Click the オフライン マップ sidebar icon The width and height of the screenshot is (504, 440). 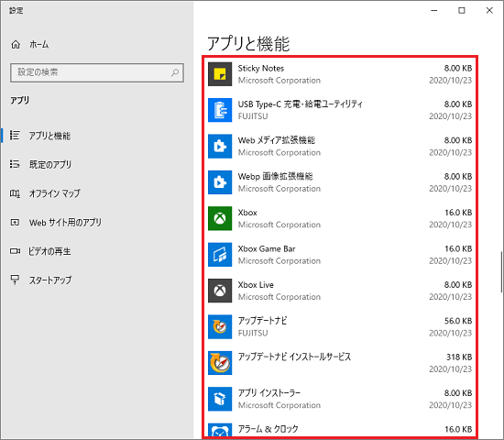point(15,193)
